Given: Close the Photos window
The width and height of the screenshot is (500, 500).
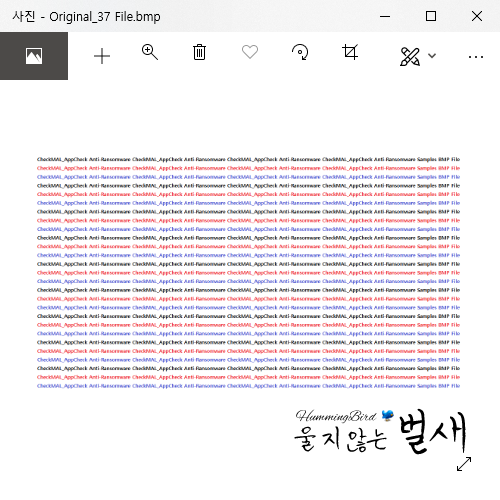Looking at the screenshot, I should click(x=477, y=16).
